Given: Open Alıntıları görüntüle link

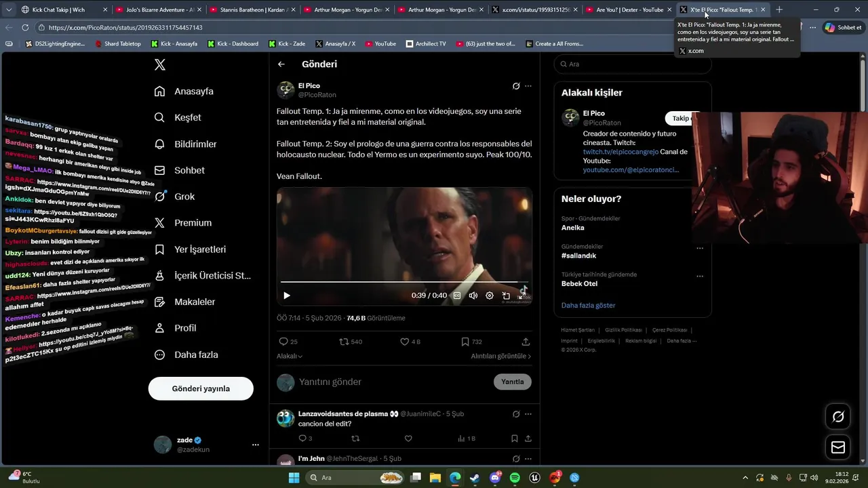Looking at the screenshot, I should [501, 356].
